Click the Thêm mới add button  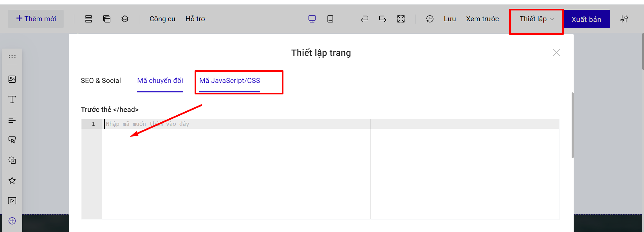tap(36, 19)
